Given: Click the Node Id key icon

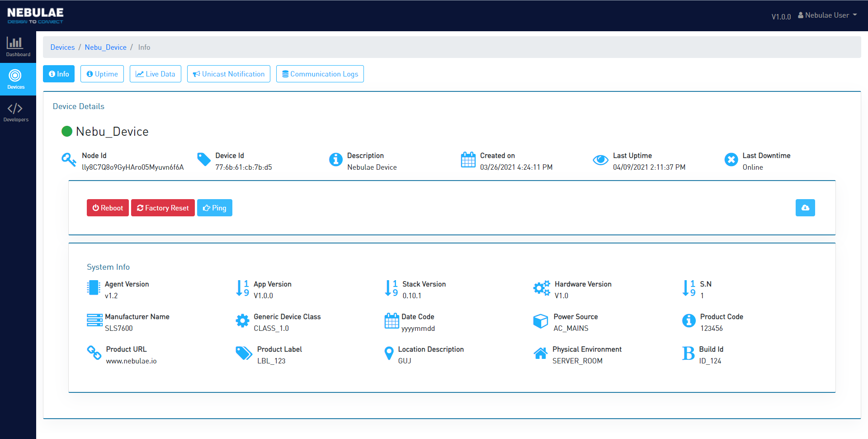Looking at the screenshot, I should click(69, 159).
